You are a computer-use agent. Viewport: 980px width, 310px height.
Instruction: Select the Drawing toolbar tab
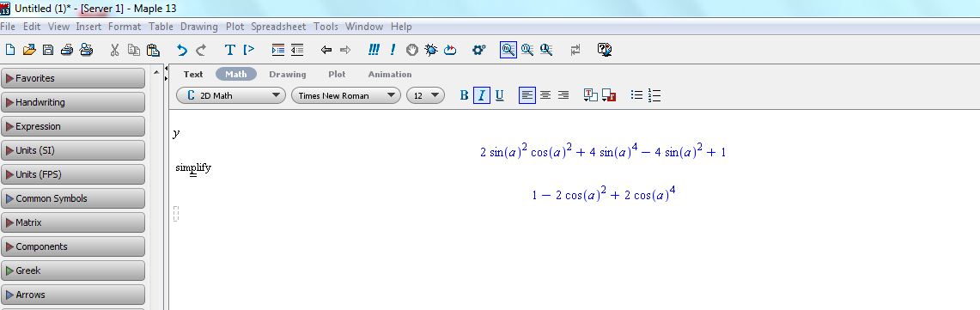pyautogui.click(x=288, y=74)
